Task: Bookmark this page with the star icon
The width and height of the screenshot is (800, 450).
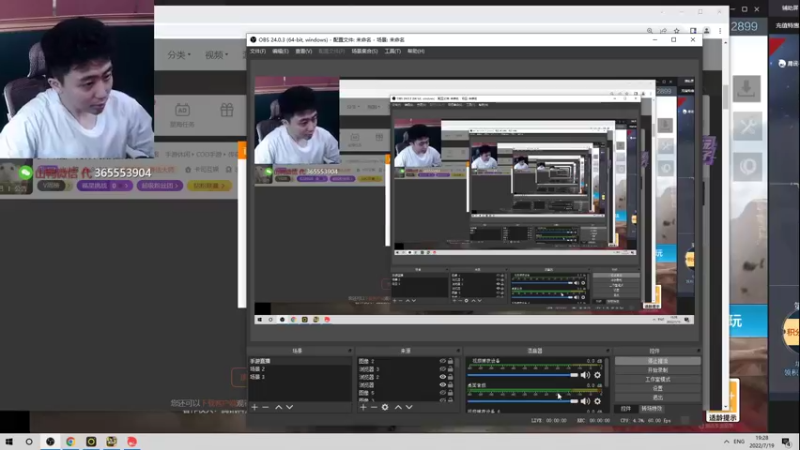Action: [677, 31]
